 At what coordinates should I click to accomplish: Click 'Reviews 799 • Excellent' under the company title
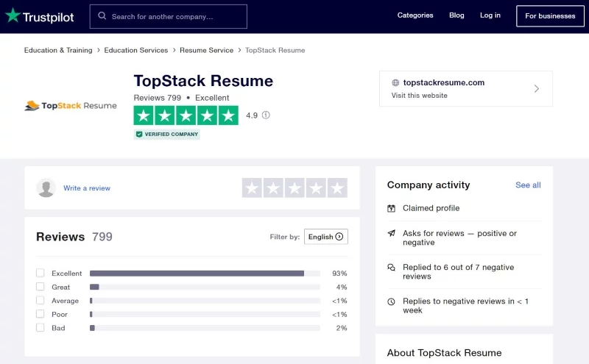181,98
